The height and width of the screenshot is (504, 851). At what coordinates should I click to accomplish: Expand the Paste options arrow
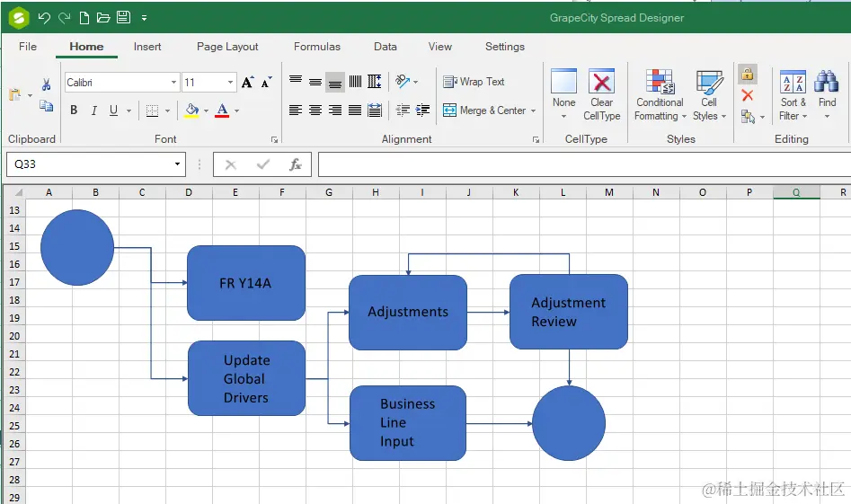(30, 95)
